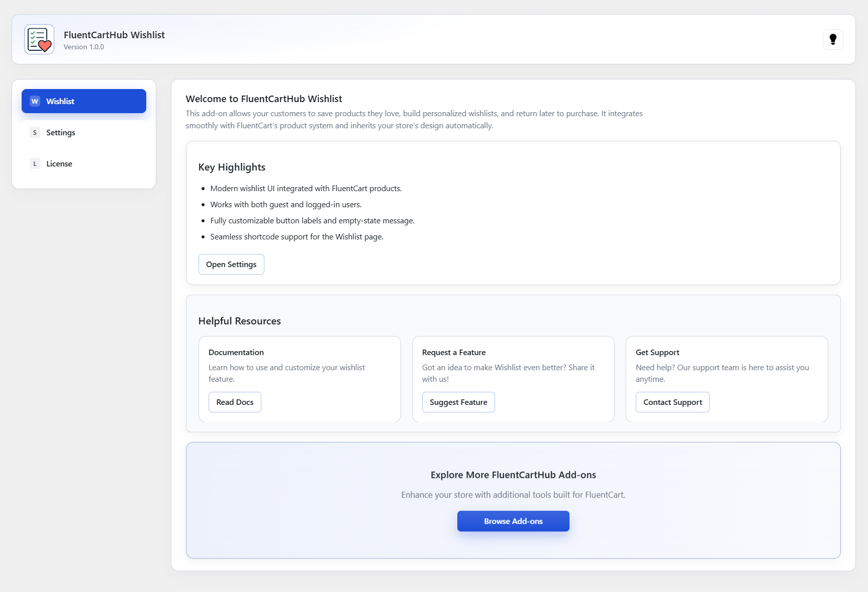Screen dimensions: 868x592
Task: Click the Get Support card title
Action: pos(657,353)
